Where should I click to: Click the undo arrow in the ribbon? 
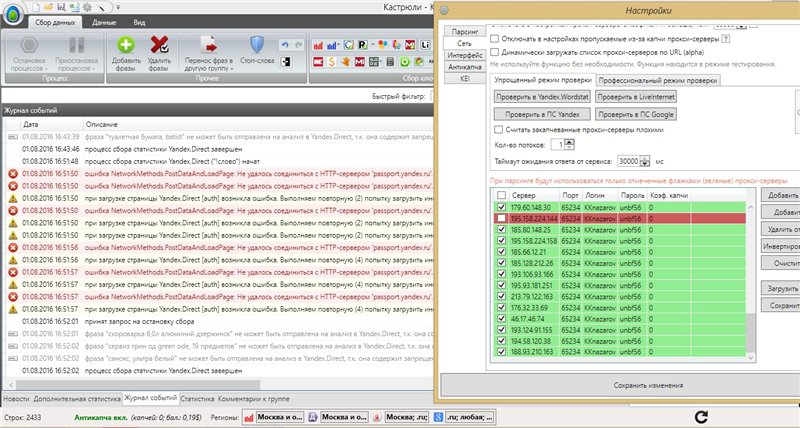pyautogui.click(x=286, y=45)
